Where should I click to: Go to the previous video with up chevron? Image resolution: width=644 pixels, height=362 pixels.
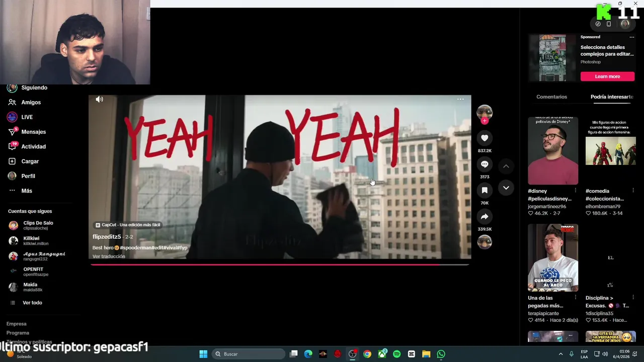coord(506,166)
